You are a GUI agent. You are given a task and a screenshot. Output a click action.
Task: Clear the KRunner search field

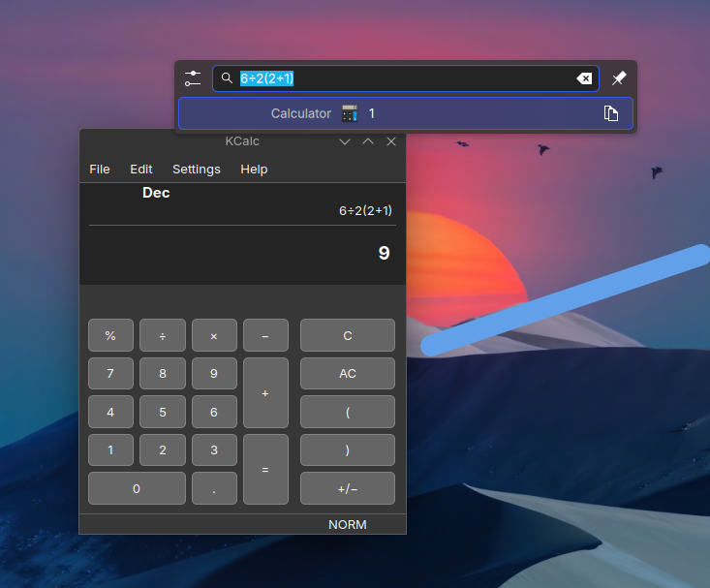coord(584,78)
